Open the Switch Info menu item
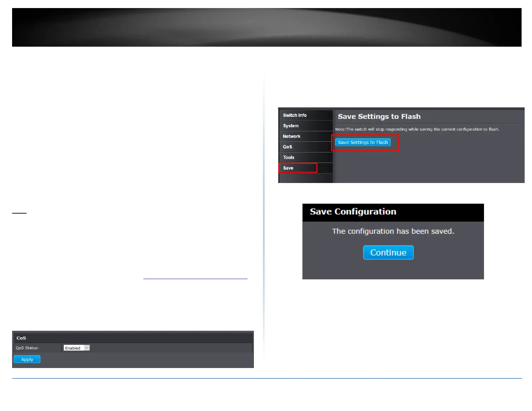This screenshot has height=411, width=532. tap(305, 115)
